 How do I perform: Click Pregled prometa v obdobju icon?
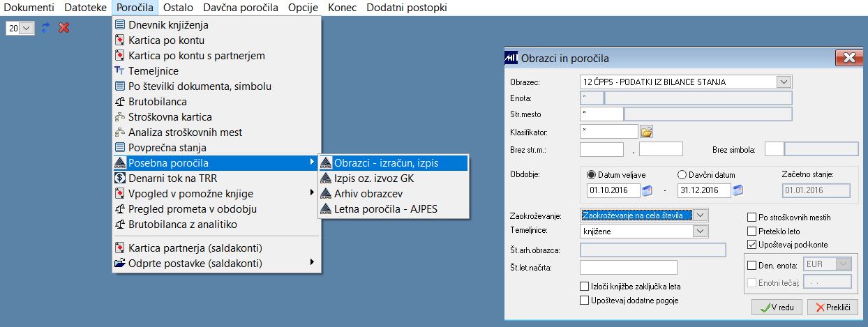[x=119, y=209]
